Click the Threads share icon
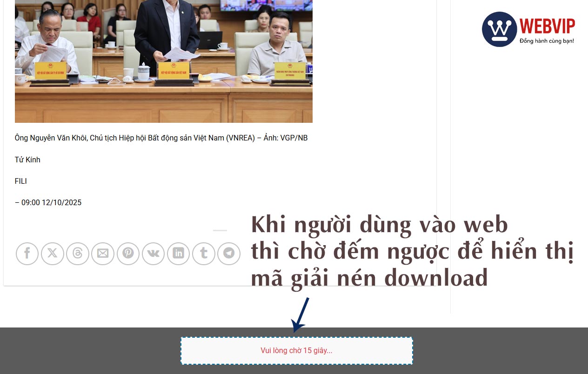The image size is (588, 374). click(78, 254)
